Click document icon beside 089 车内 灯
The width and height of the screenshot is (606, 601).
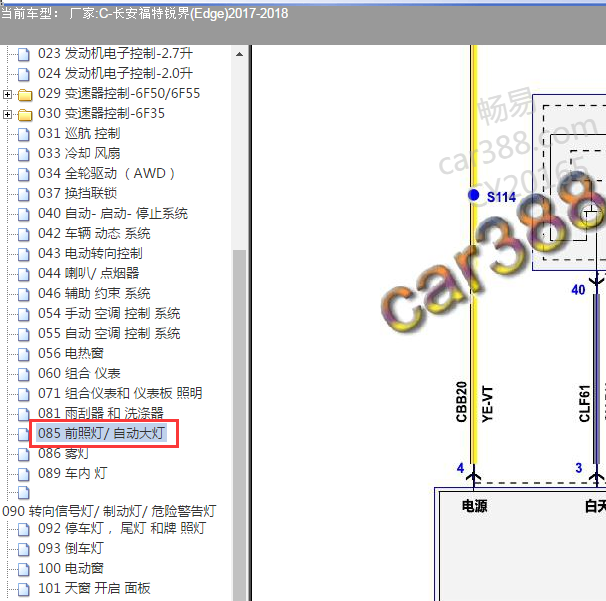24,474
